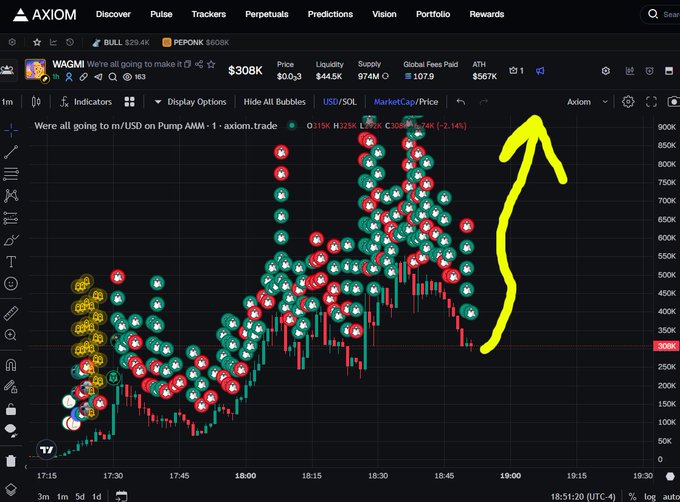Viewport: 680px width, 502px height.
Task: Open the Portfolio page
Action: point(433,14)
